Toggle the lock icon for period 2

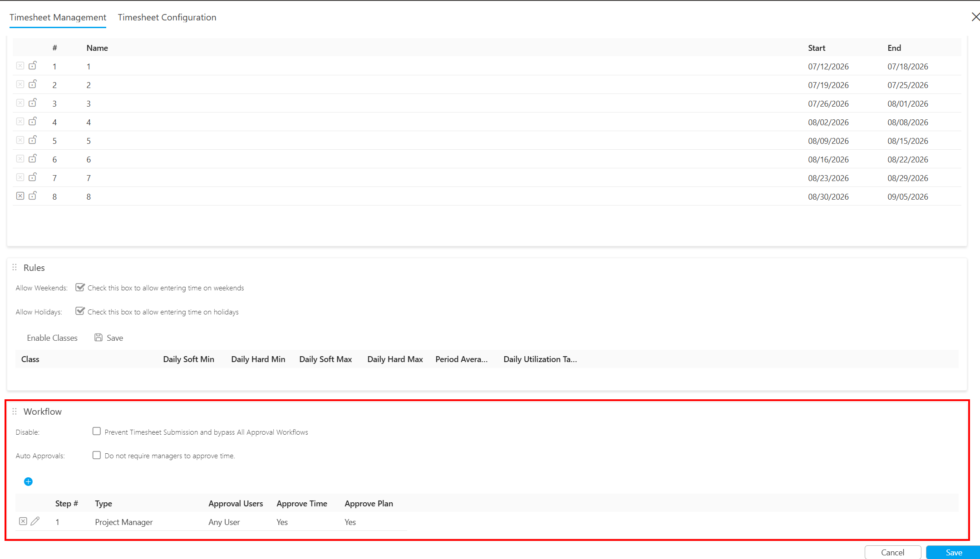coord(33,84)
